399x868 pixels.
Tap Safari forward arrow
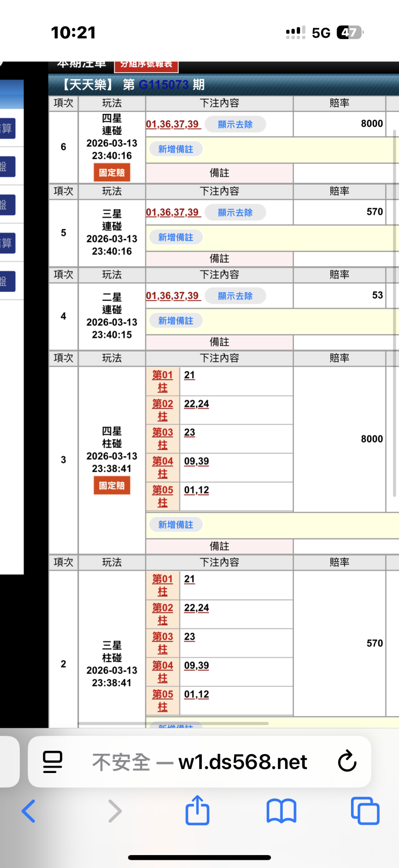(115, 811)
